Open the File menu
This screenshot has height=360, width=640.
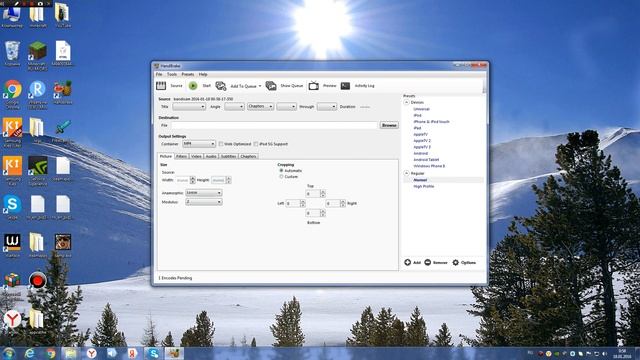pos(159,75)
